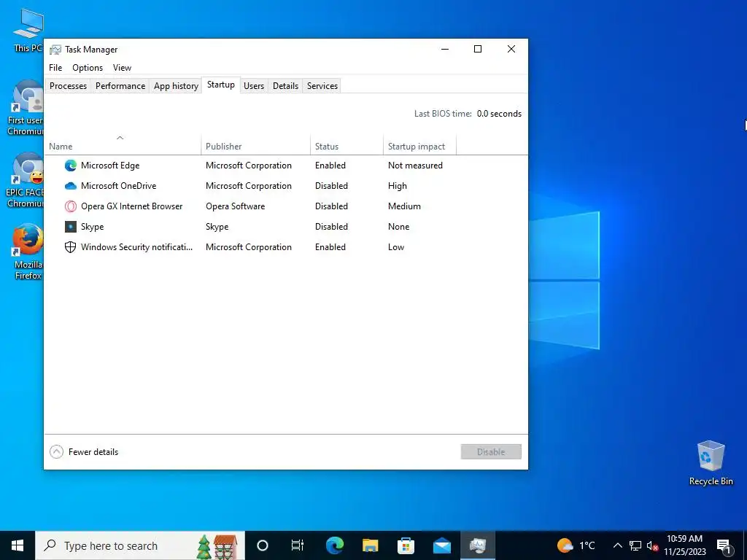This screenshot has height=560, width=747.
Task: Launch Microsoft Edge from the taskbar
Action: click(x=334, y=545)
